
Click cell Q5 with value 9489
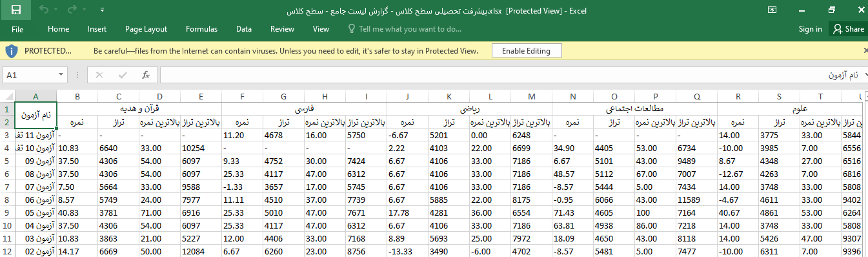pyautogui.click(x=696, y=161)
